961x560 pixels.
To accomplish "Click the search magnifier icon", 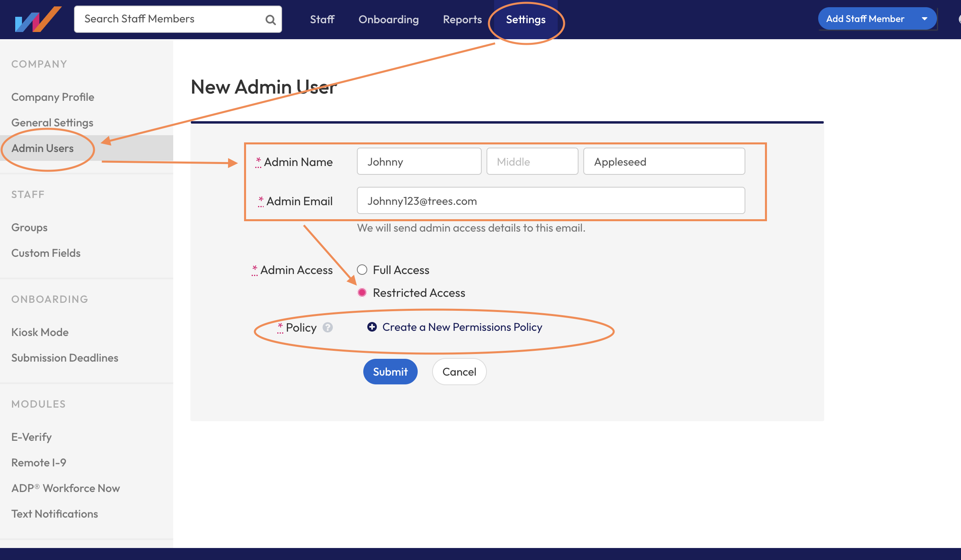I will (270, 19).
